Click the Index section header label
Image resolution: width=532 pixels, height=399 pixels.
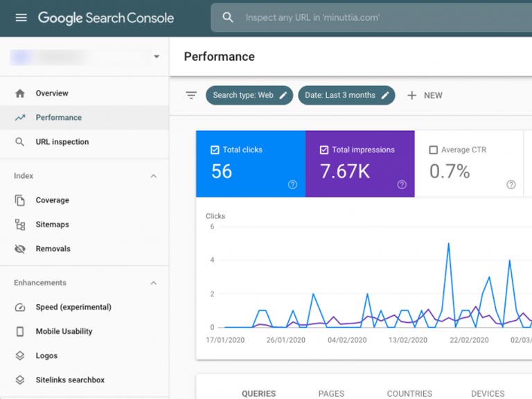(24, 176)
